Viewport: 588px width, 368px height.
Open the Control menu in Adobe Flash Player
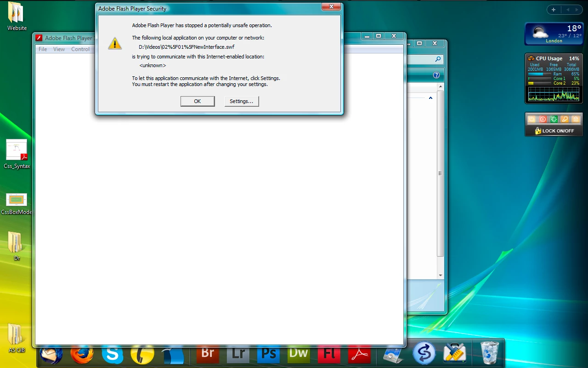pos(80,49)
